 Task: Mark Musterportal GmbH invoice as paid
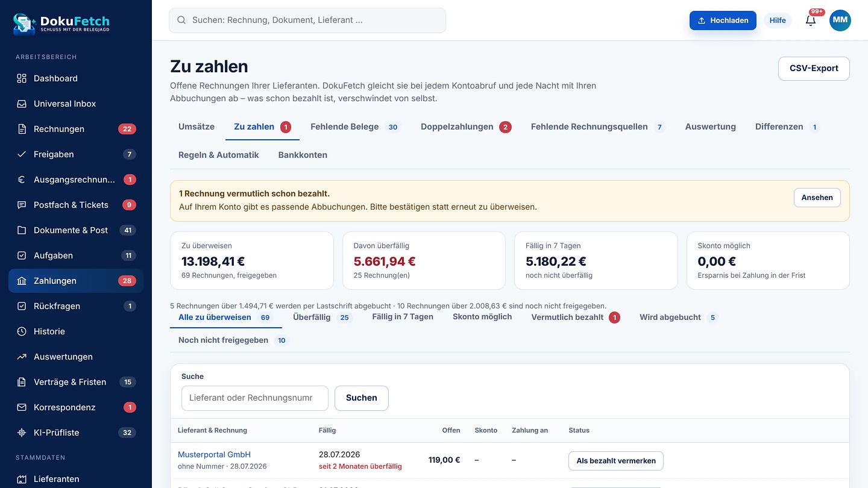(x=616, y=461)
